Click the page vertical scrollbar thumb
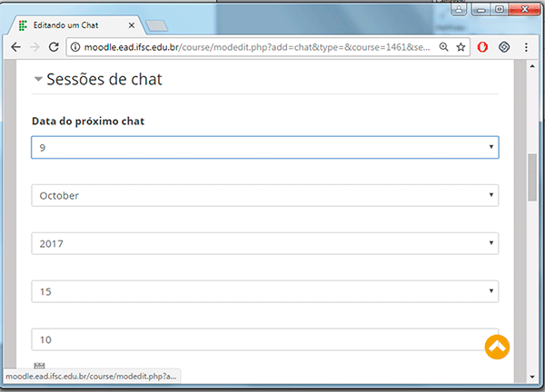Viewport: 545px width, 392px height. pos(532,177)
